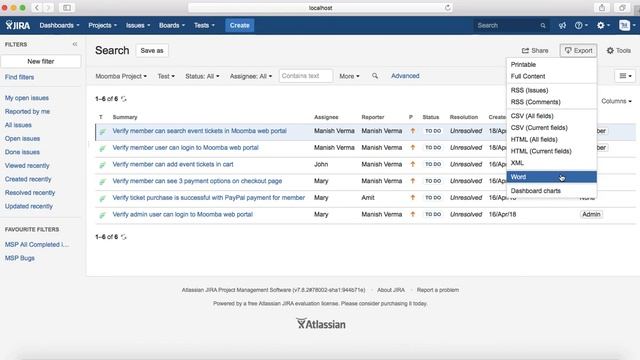Screen dimensions: 640x360
Task: Expand the Moomba Project filter dropdown
Action: pos(121,76)
